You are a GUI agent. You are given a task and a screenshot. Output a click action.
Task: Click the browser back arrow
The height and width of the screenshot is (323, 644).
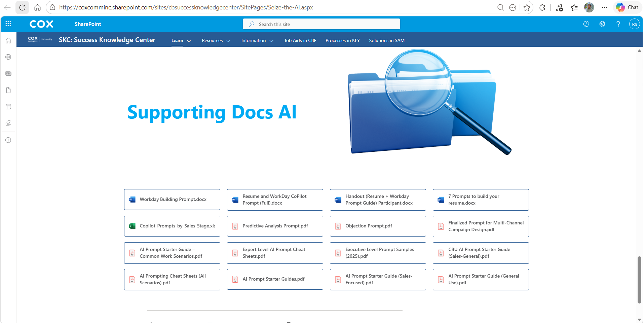coord(7,7)
